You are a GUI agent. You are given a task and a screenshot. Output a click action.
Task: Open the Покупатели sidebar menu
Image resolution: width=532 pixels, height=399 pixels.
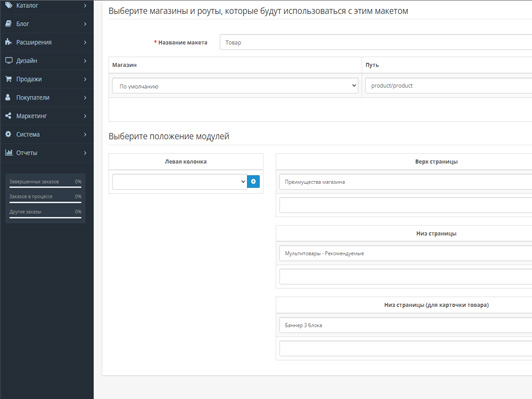click(x=47, y=97)
